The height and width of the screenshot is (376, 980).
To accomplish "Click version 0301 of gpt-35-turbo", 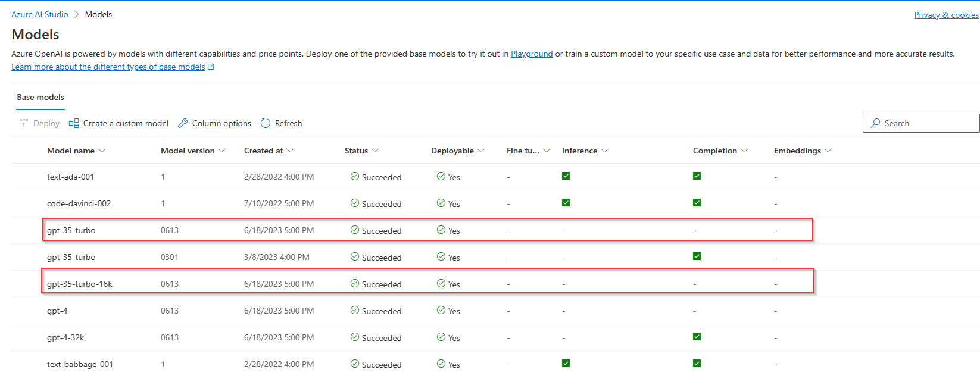I will pos(170,257).
